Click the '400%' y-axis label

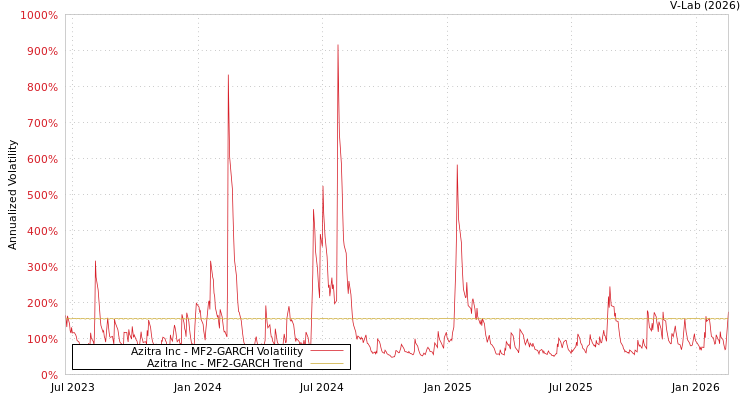pos(42,231)
